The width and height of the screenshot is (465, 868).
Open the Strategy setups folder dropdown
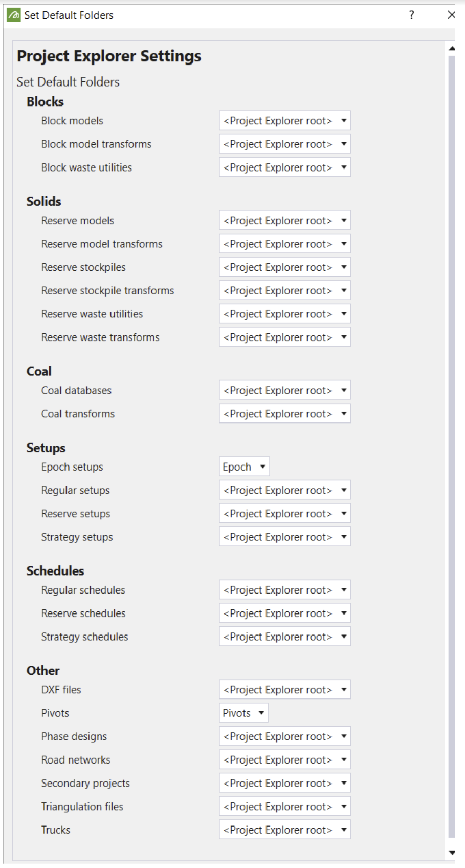285,537
